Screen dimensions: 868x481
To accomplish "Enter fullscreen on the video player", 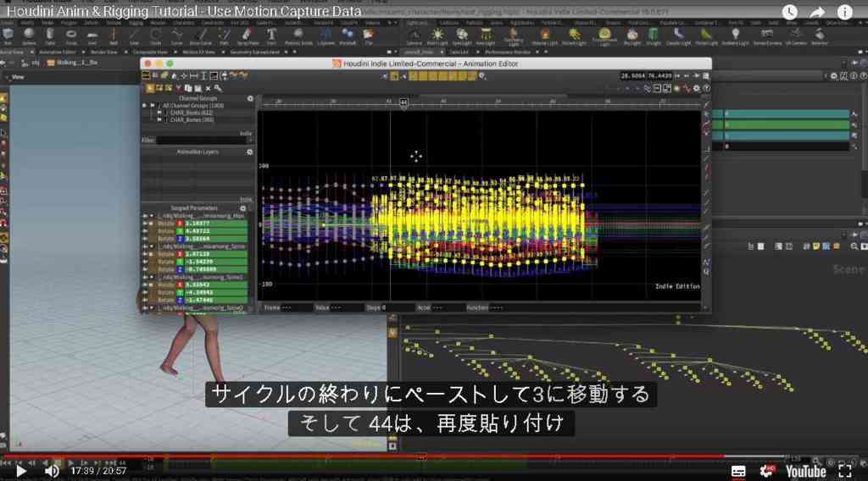I will tap(845, 471).
